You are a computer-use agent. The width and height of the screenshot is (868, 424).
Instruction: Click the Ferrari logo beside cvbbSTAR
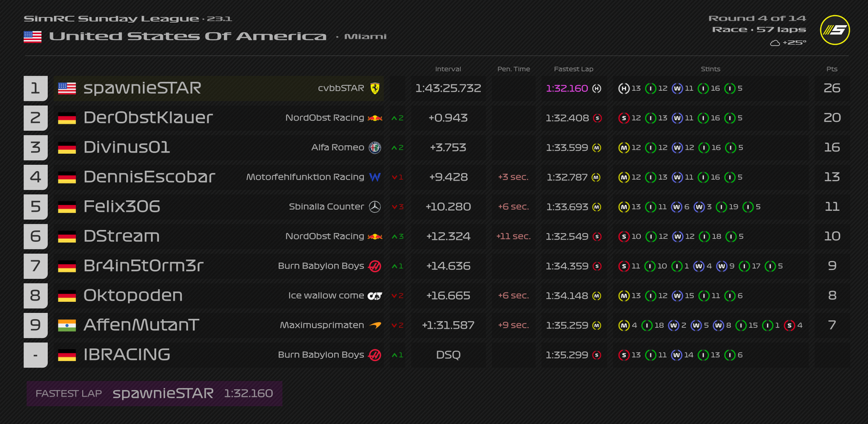click(375, 88)
